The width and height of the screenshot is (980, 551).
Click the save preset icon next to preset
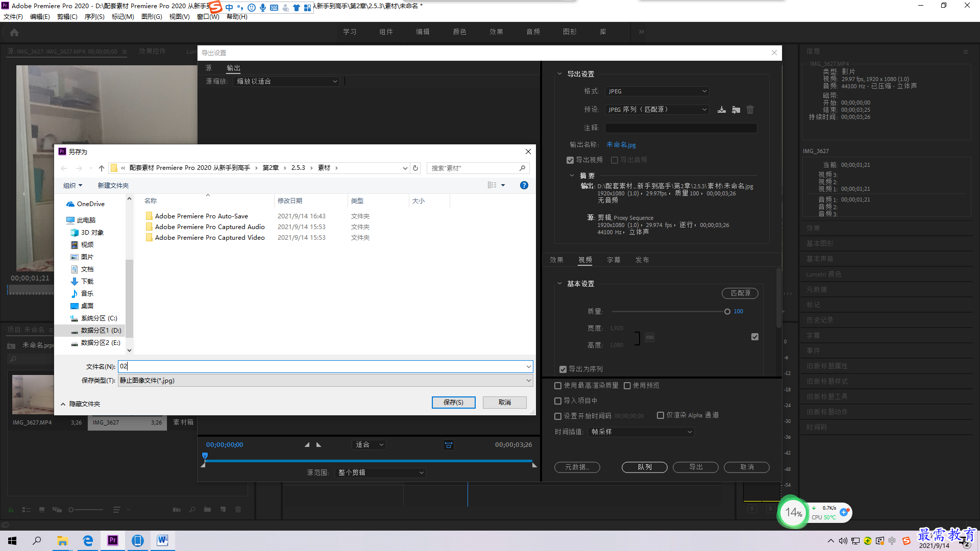pos(722,110)
